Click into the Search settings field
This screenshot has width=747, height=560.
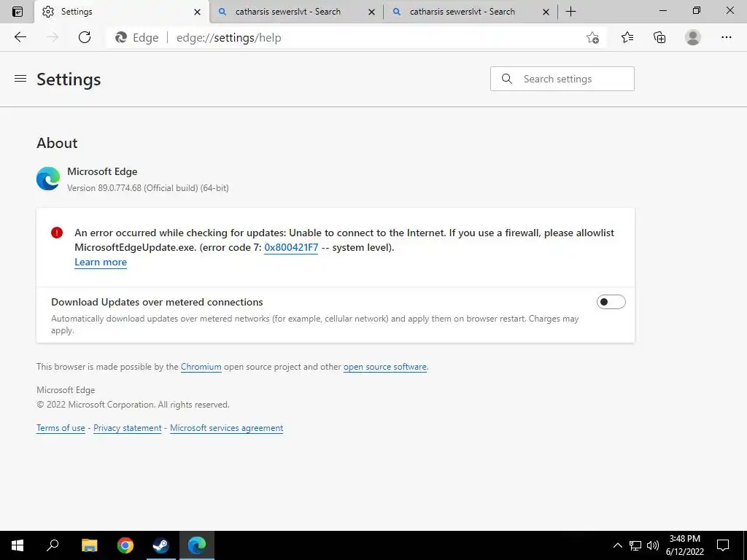pos(562,79)
